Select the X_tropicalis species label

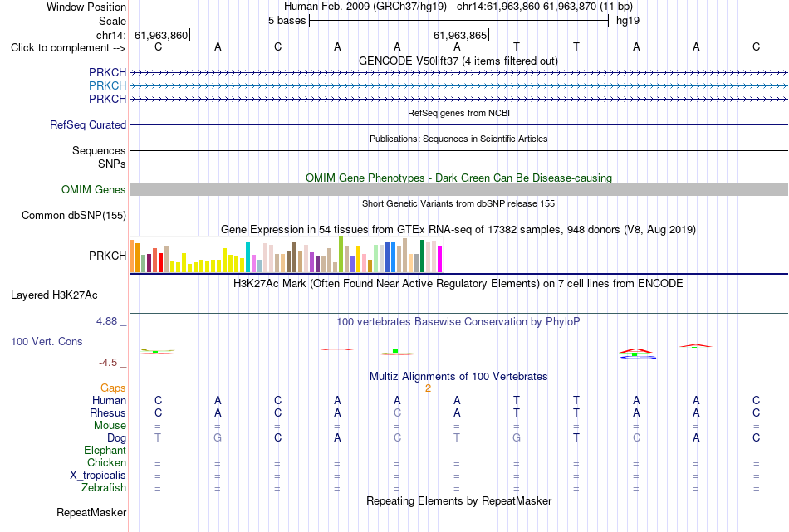point(98,476)
